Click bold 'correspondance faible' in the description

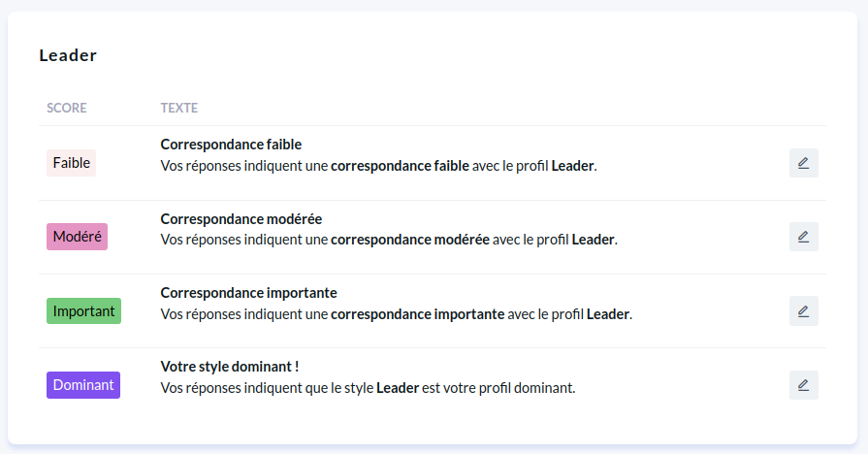pos(400,166)
